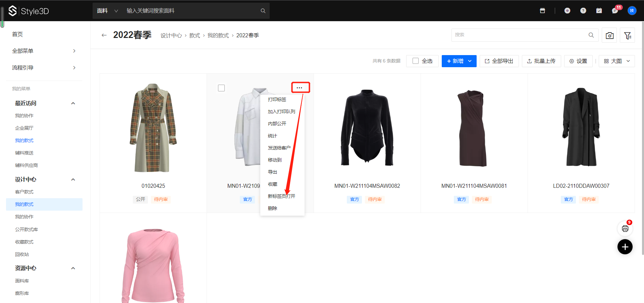Go to 我的款式 breadcrumb
Screen dimensions: 644x303
click(218, 35)
